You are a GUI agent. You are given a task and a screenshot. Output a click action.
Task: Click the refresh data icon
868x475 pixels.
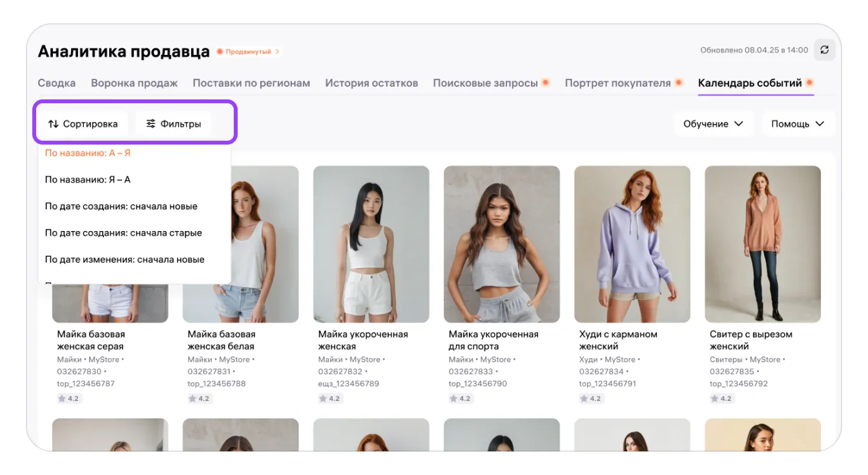[x=824, y=50]
